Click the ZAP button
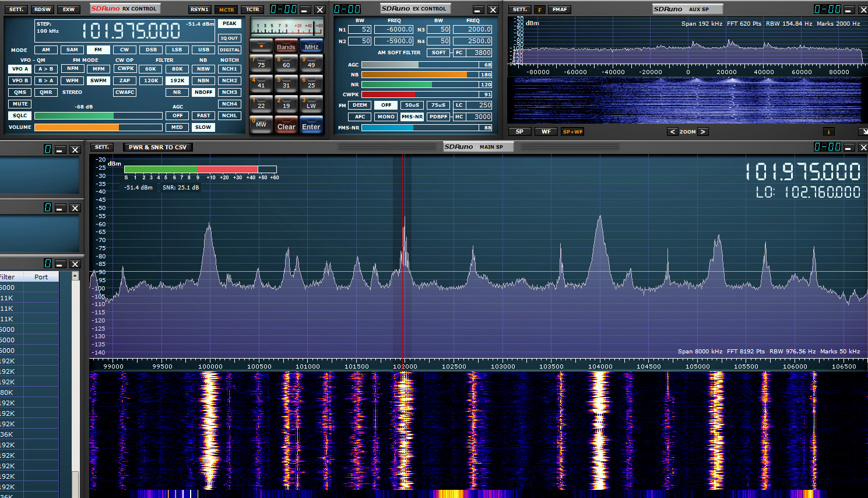Screen dimensions: 868x498 125,80
